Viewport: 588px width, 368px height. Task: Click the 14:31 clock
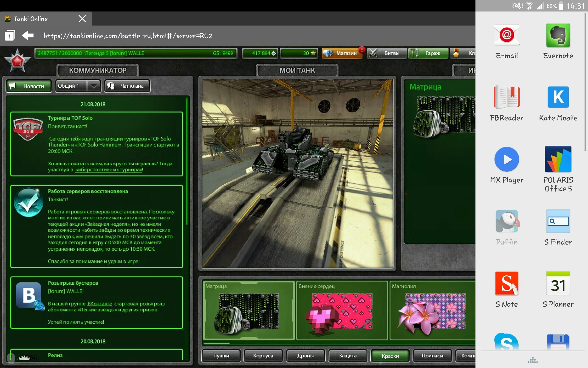click(x=576, y=6)
